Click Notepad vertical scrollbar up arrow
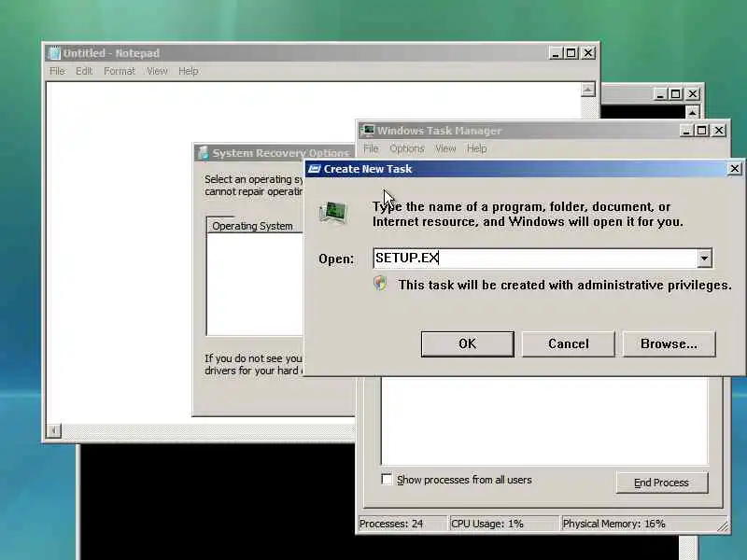The image size is (747, 560). [588, 90]
